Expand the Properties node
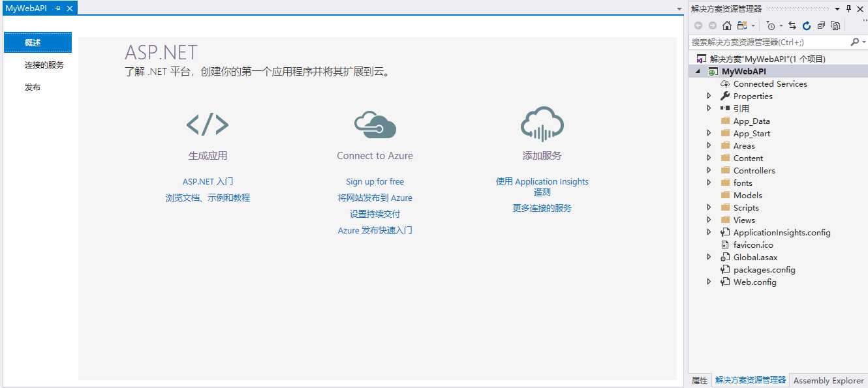The image size is (868, 388). pyautogui.click(x=709, y=96)
